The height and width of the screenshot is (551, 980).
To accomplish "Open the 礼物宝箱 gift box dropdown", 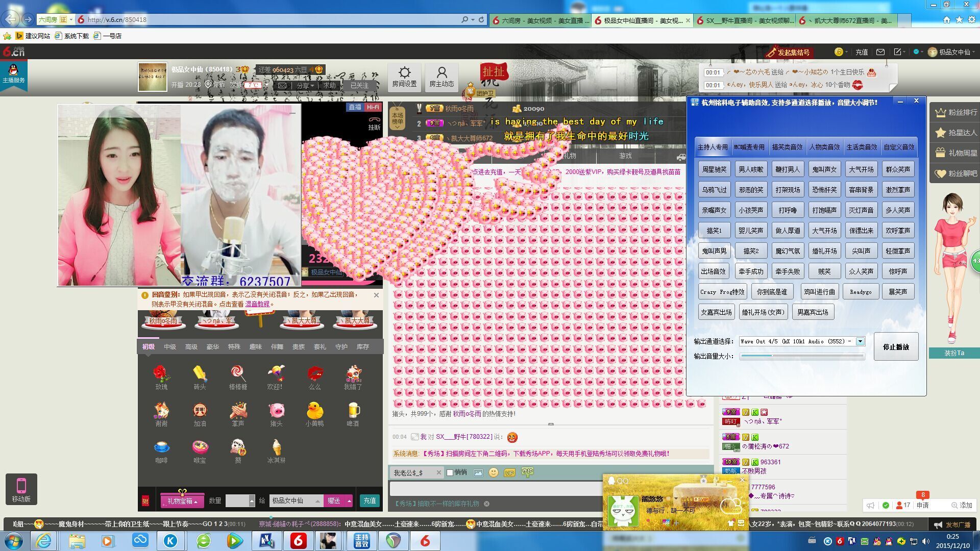I will (x=182, y=501).
